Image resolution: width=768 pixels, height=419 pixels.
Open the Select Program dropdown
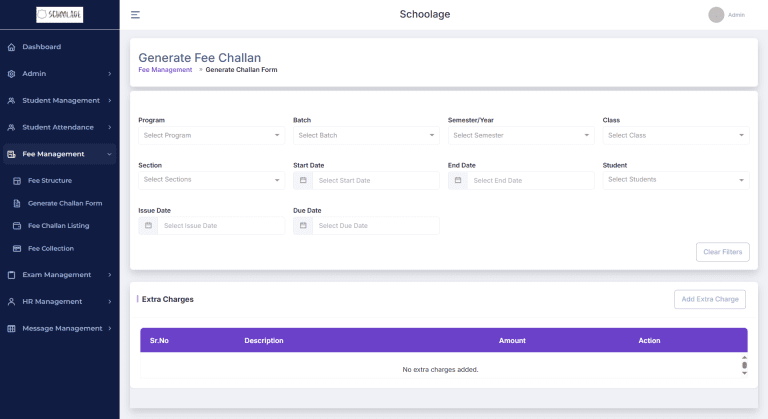[x=211, y=135]
